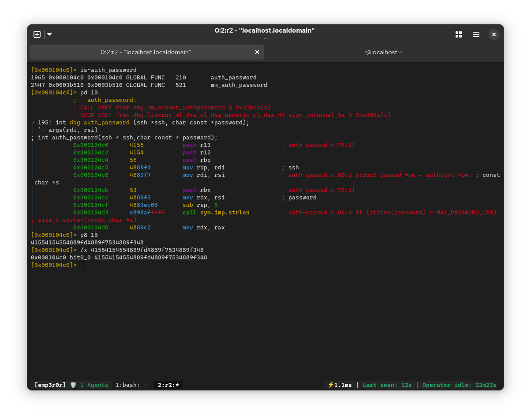531x420 pixels.
Task: Click the call sym.imp.strlen instruction
Action: 216,213
